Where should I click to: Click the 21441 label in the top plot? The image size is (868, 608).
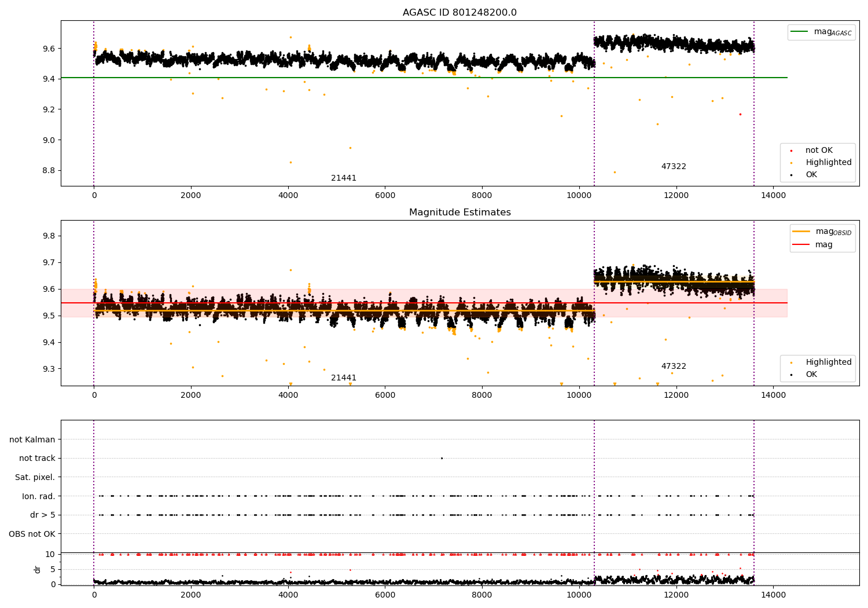(344, 178)
